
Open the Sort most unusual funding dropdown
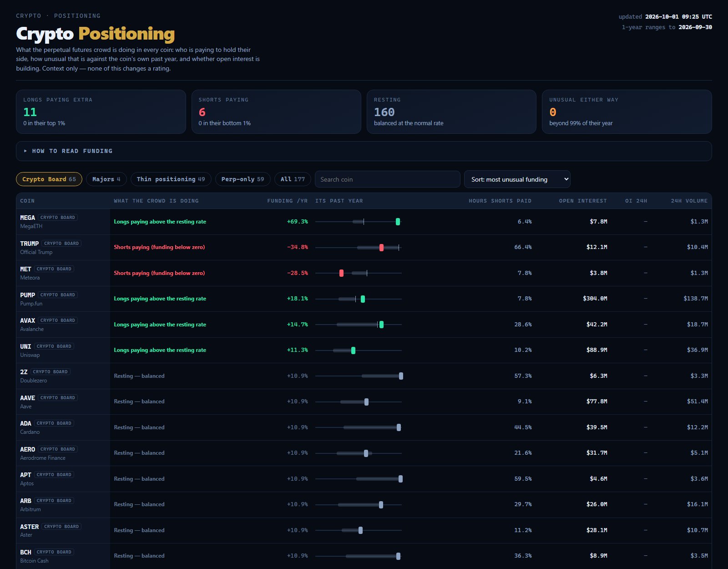(x=517, y=179)
